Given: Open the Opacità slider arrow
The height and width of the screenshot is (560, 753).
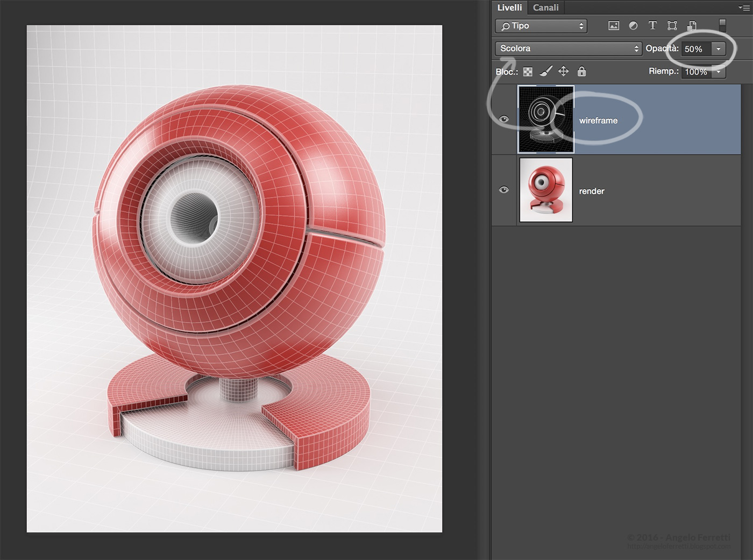Looking at the screenshot, I should point(719,49).
